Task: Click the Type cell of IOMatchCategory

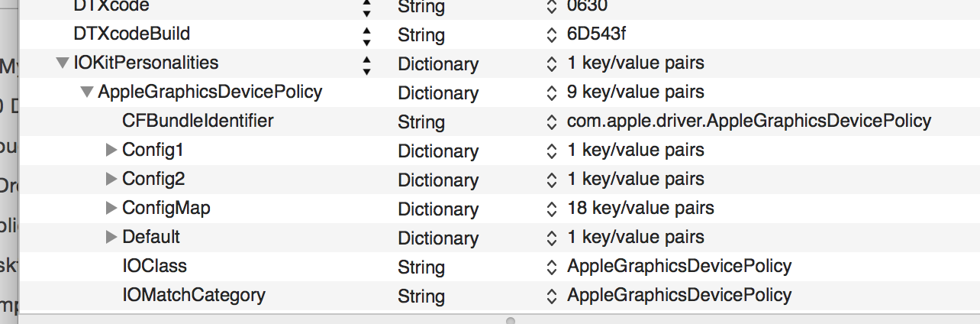Action: pyautogui.click(x=421, y=296)
